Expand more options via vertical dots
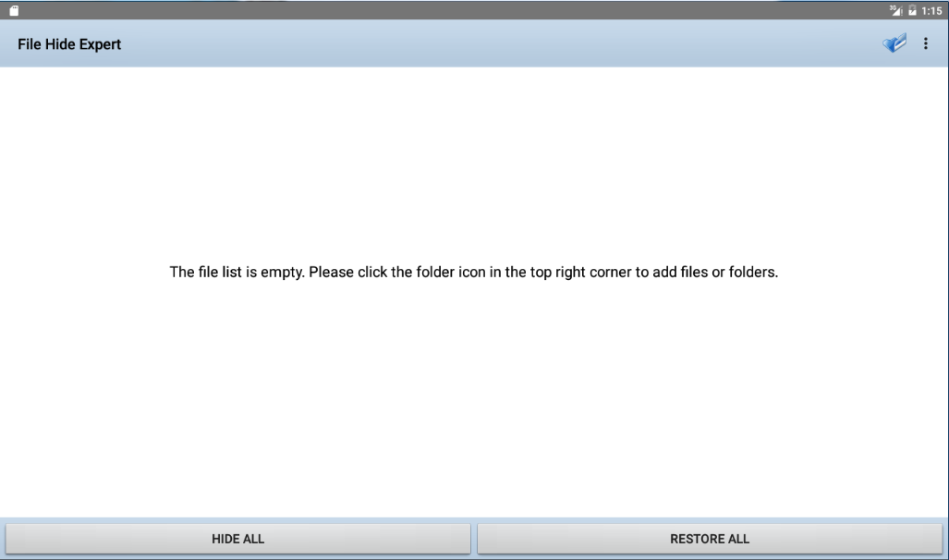The width and height of the screenshot is (949, 560). 925,43
